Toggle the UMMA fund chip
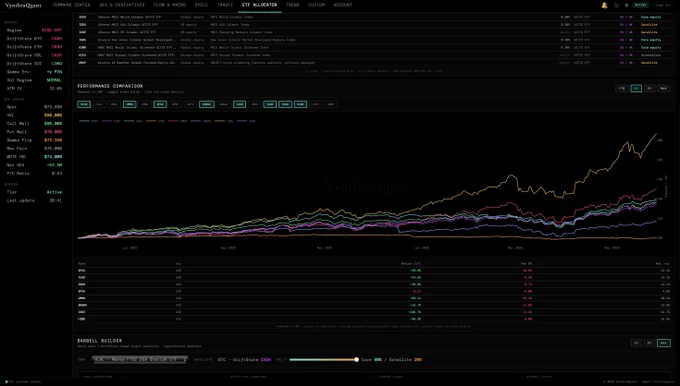The width and height of the screenshot is (680, 386). (130, 105)
